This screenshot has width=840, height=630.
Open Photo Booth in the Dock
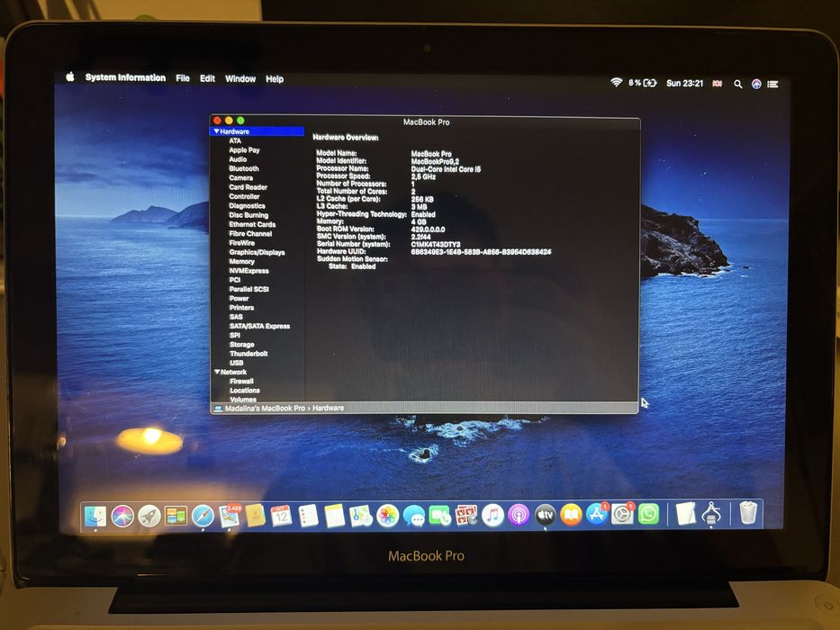coord(466,516)
